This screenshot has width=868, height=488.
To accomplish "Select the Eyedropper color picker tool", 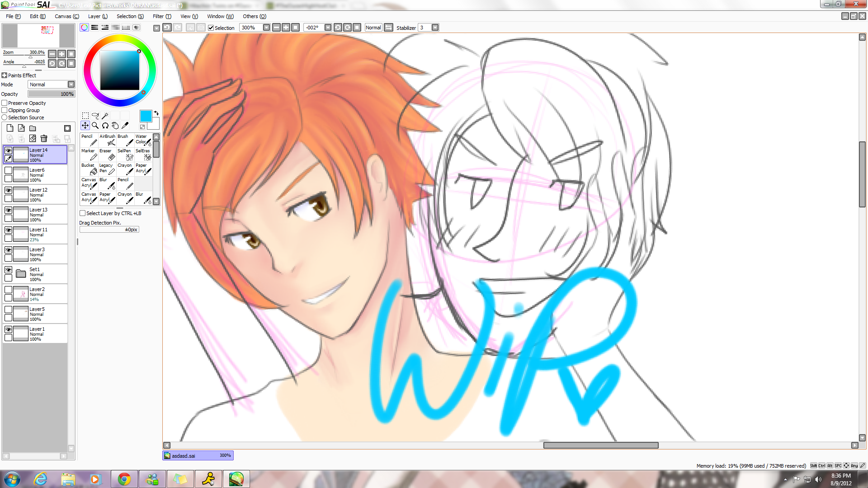I will tap(125, 126).
